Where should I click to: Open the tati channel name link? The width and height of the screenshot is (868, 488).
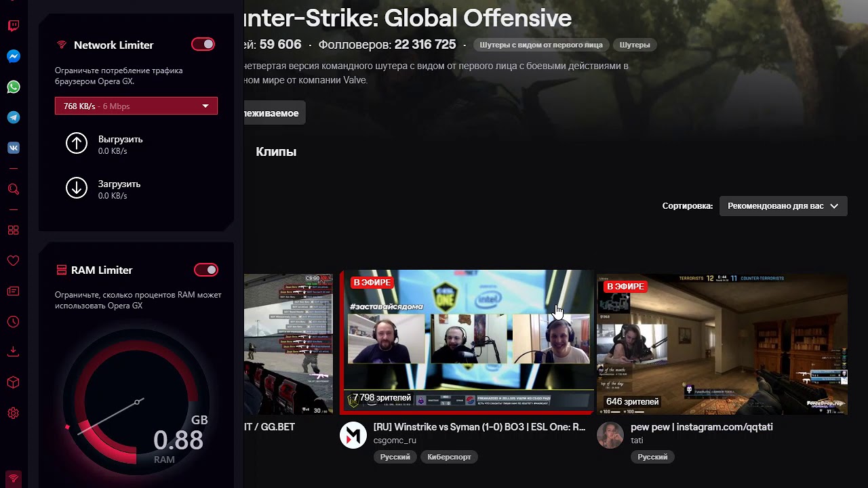(x=637, y=441)
